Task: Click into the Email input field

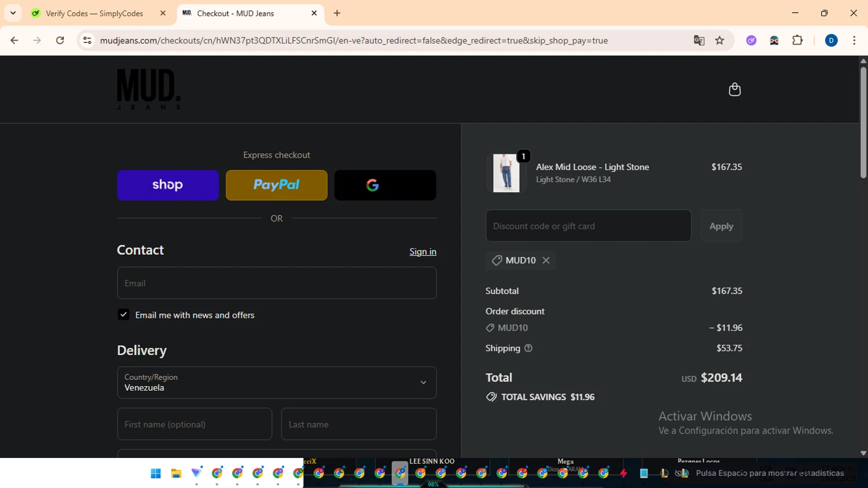Action: click(277, 283)
